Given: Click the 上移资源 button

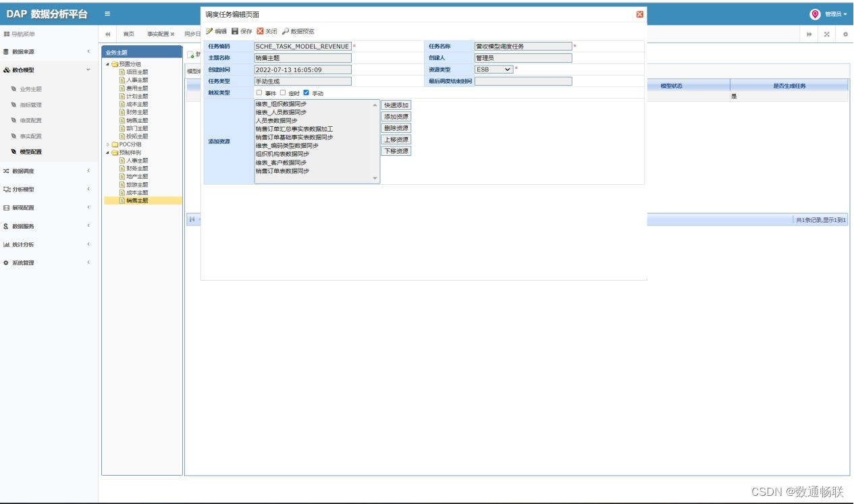Looking at the screenshot, I should (x=396, y=140).
